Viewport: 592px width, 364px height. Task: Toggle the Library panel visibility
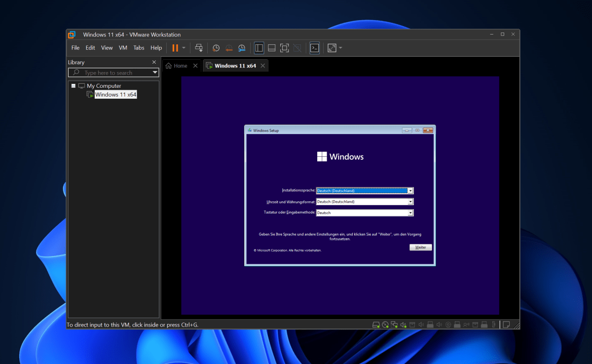coord(259,48)
